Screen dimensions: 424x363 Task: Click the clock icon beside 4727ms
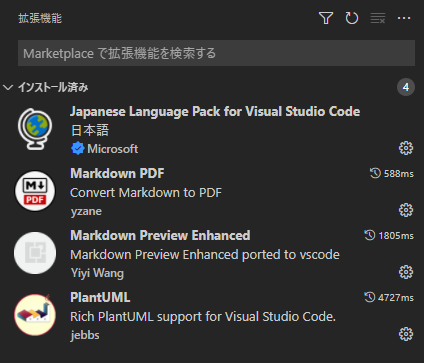click(370, 297)
